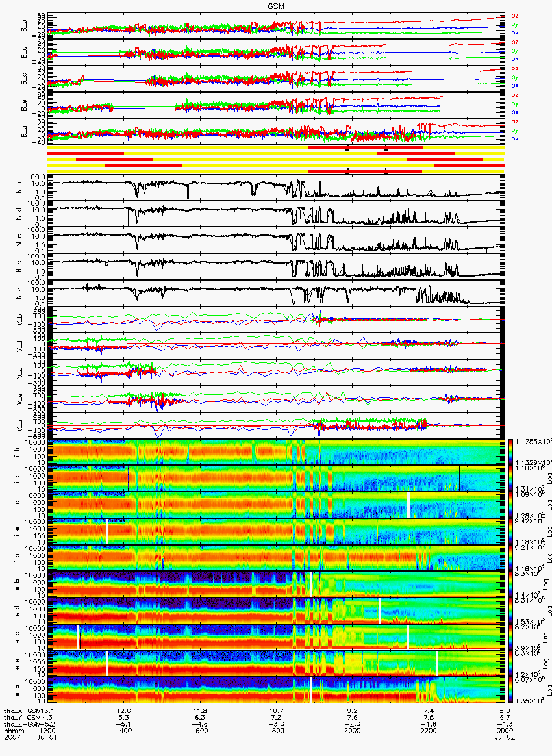Select the B_a magnetic field panel label

23,132
